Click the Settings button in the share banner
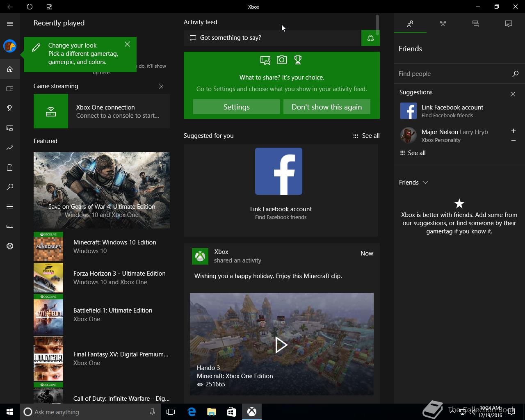The height and width of the screenshot is (420, 525). point(237,107)
